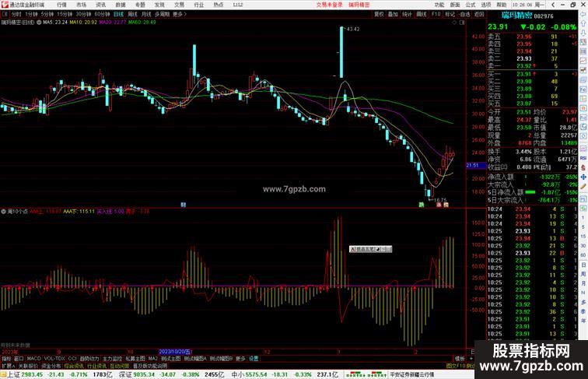Click the up arrow icon in right toolbar

click(x=583, y=23)
